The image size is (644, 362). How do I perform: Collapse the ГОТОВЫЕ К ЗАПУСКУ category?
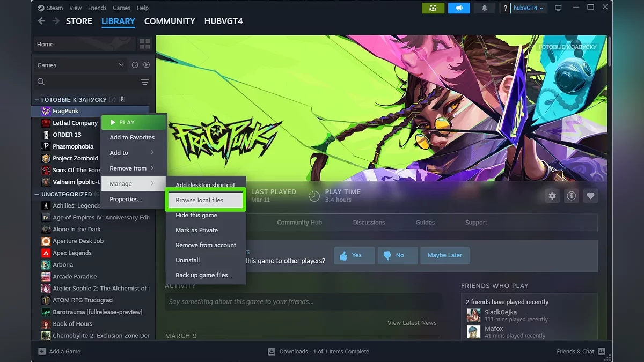[37, 100]
